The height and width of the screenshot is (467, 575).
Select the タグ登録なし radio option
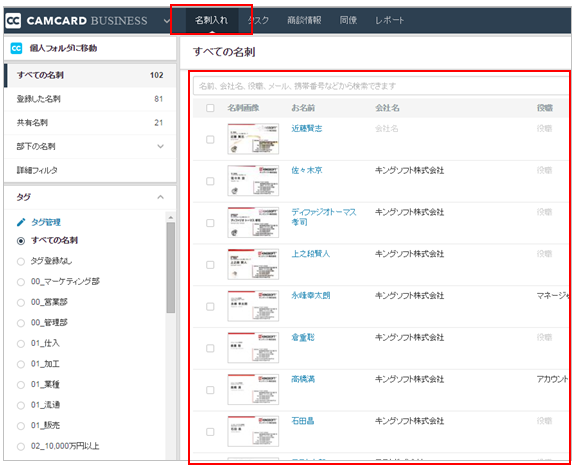(x=21, y=262)
